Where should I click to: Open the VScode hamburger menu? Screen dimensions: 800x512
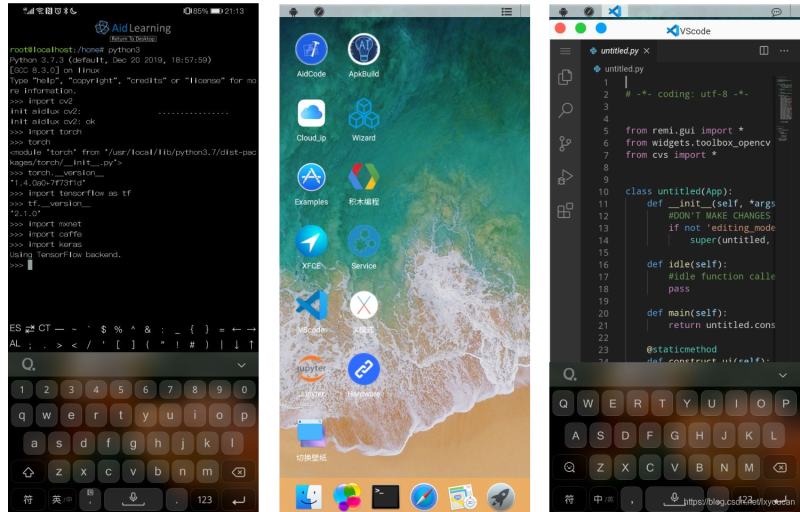(x=565, y=50)
